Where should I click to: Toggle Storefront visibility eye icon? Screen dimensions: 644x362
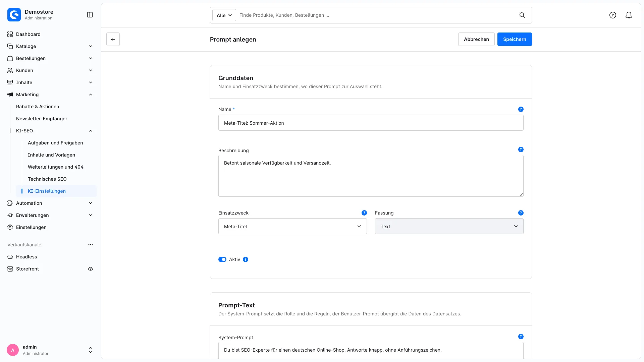[91, 269]
